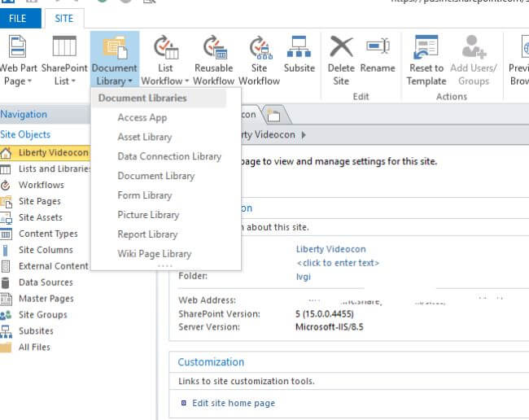Click 'Links to site customization tools.' text
The image size is (529, 420).
click(x=247, y=381)
